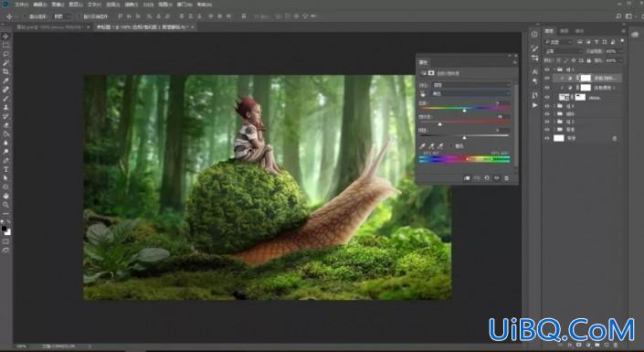644x352 pixels.
Task: Select the Lasso tool
Action: 5,54
